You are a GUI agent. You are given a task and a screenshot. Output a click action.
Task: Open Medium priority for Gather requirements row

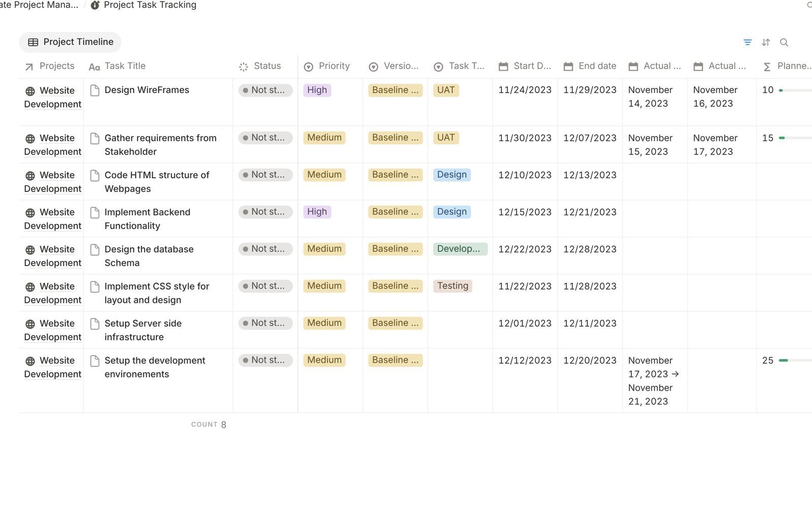pos(324,138)
